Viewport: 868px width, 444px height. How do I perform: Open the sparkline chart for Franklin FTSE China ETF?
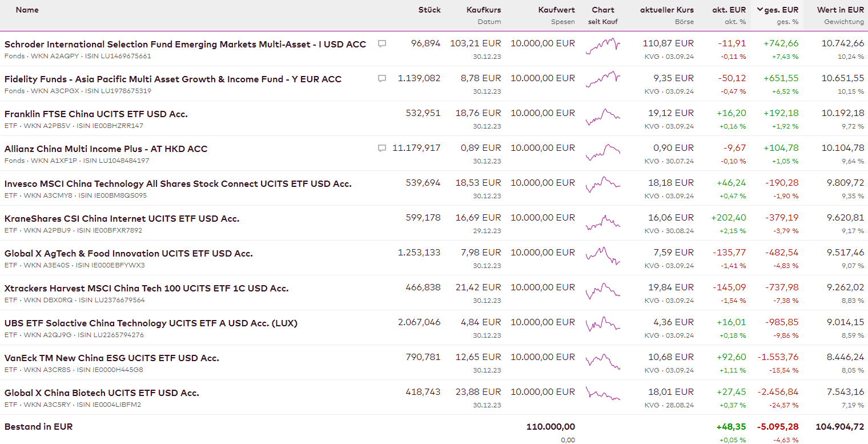602,117
